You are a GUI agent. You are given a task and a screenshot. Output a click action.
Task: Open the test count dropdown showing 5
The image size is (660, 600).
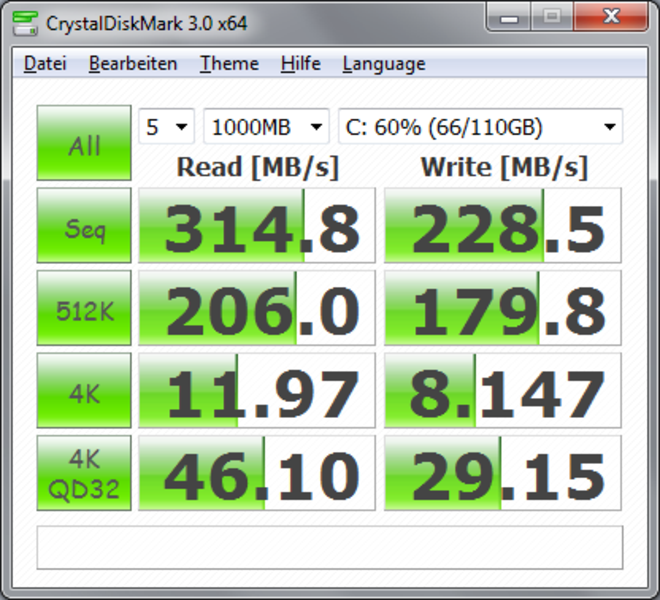click(167, 126)
